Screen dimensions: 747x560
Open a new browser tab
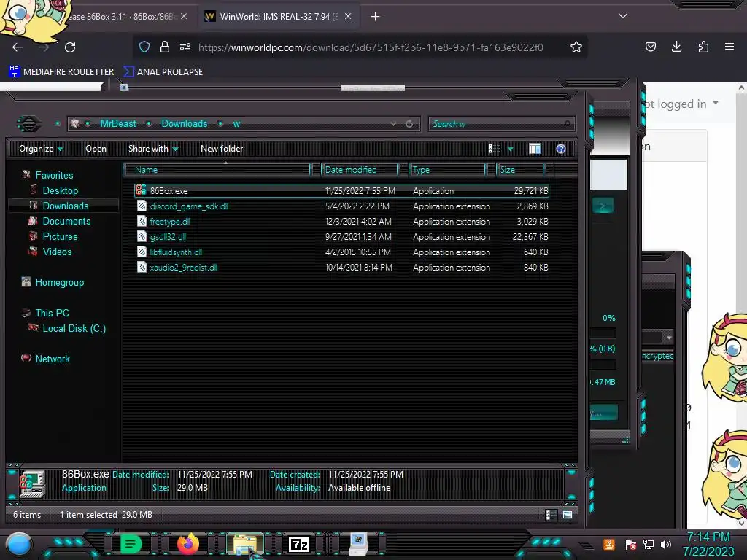tap(376, 17)
